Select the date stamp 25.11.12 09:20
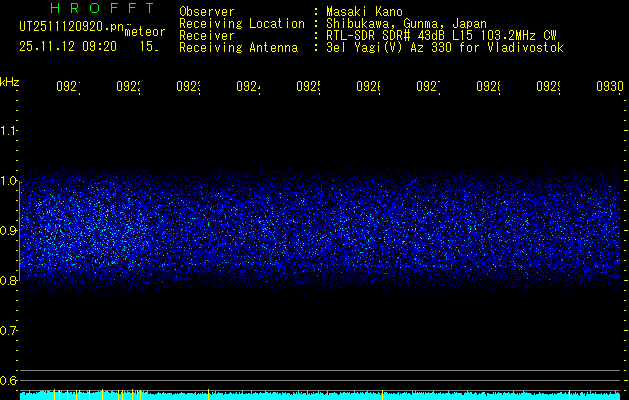This screenshot has width=629, height=400. click(x=68, y=47)
